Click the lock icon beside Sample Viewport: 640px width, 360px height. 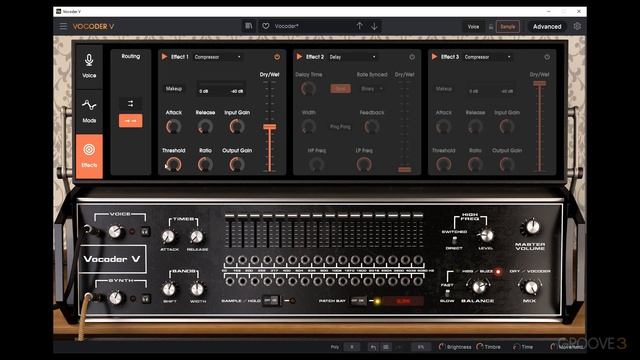(x=491, y=27)
